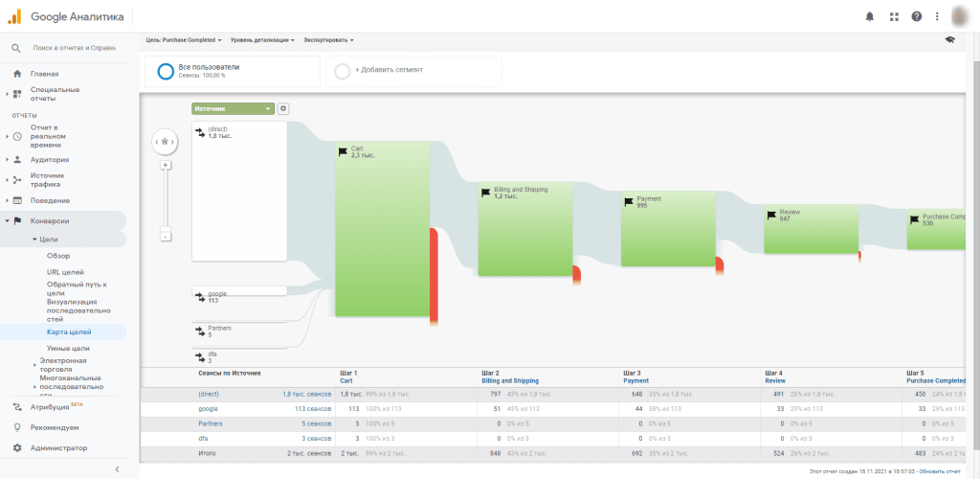Click the zoom level slider track
This screenshot has width=980, height=479.
(166, 200)
